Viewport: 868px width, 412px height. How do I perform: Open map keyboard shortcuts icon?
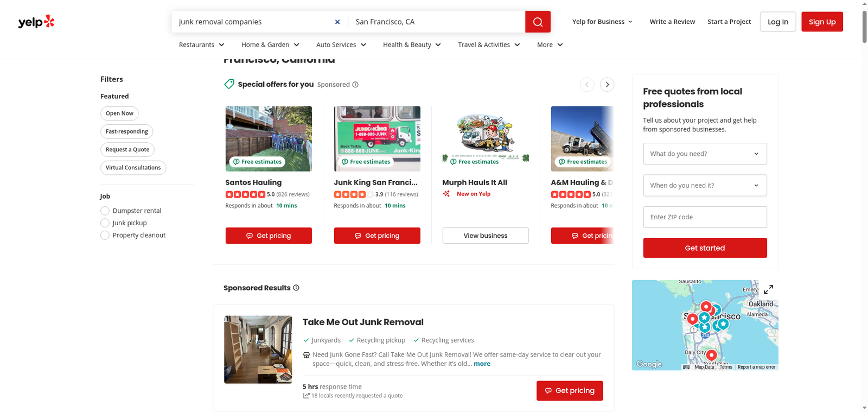pos(686,367)
